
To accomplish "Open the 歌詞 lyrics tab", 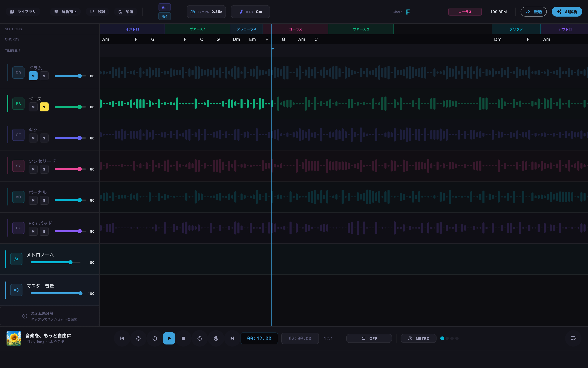I will [x=98, y=11].
